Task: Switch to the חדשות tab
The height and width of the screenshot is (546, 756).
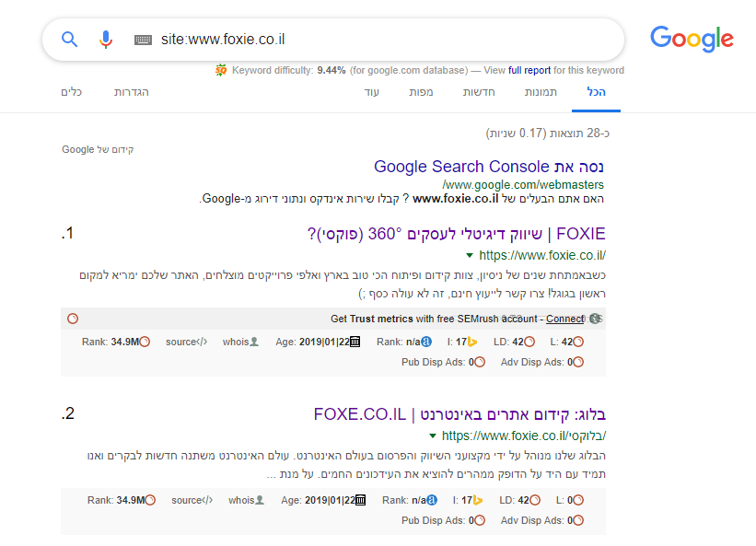Action: tap(479, 92)
